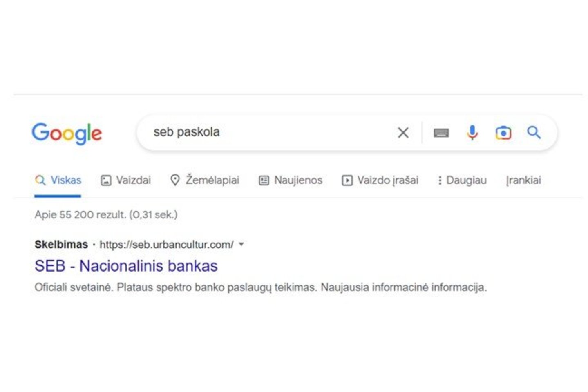The height and width of the screenshot is (392, 588).
Task: Switch to the Vaizdo įrašai tab
Action: point(380,180)
